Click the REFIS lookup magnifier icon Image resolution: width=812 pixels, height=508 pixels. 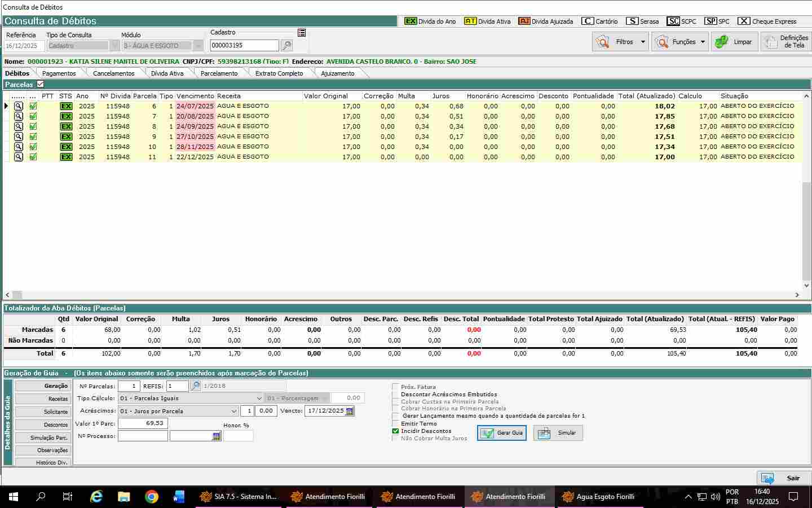(195, 386)
